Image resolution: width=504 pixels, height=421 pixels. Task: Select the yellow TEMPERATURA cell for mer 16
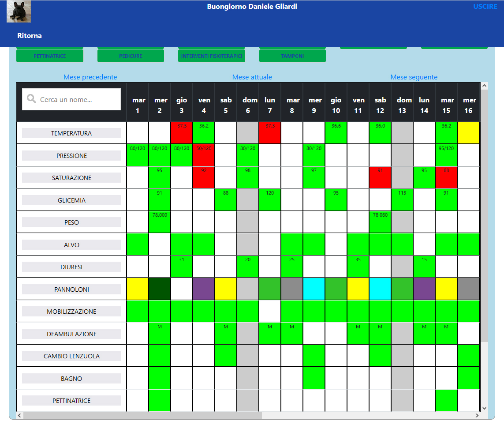click(x=468, y=133)
